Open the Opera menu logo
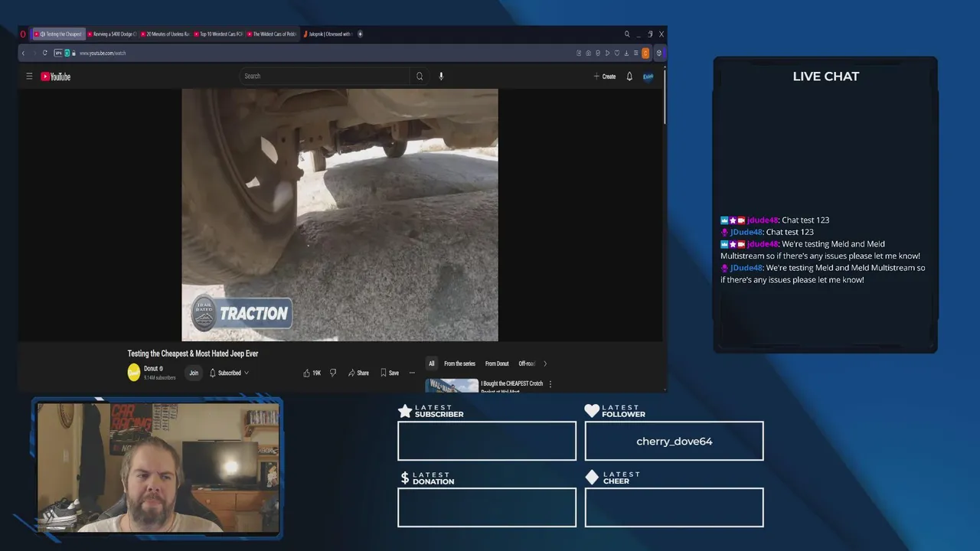980x551 pixels. tap(23, 34)
